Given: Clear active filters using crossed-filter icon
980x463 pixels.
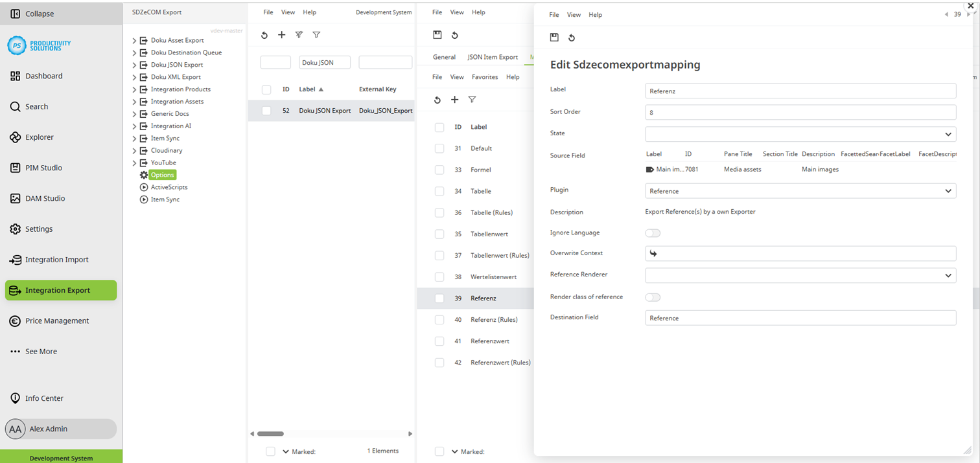Looking at the screenshot, I should [299, 35].
